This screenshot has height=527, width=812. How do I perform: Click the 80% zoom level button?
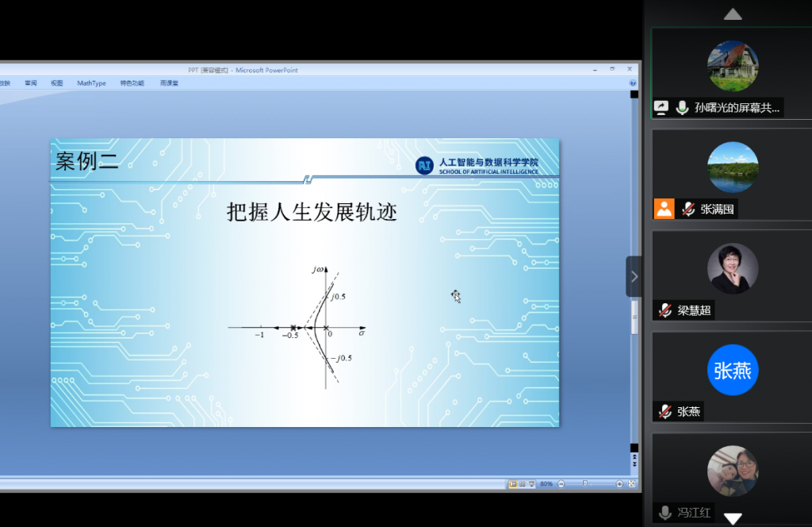coord(546,483)
